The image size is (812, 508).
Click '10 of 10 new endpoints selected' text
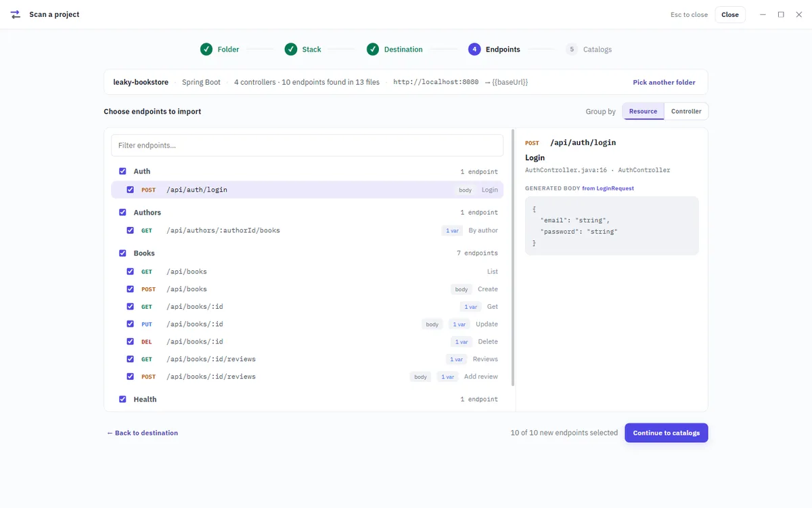point(564,433)
